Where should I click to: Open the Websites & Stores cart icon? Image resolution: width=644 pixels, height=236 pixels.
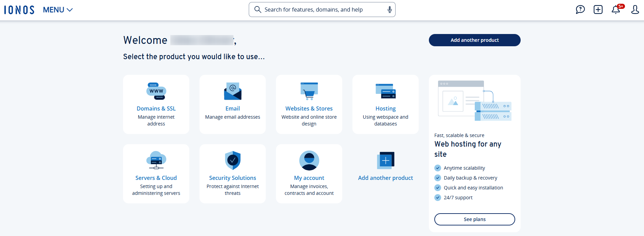tap(309, 91)
